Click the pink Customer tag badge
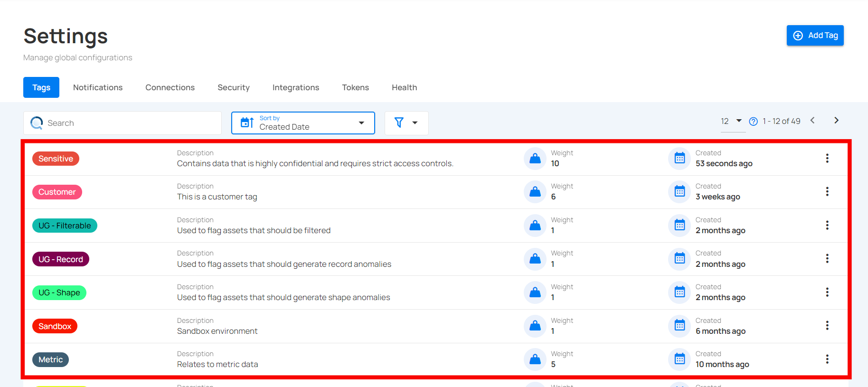 point(57,192)
